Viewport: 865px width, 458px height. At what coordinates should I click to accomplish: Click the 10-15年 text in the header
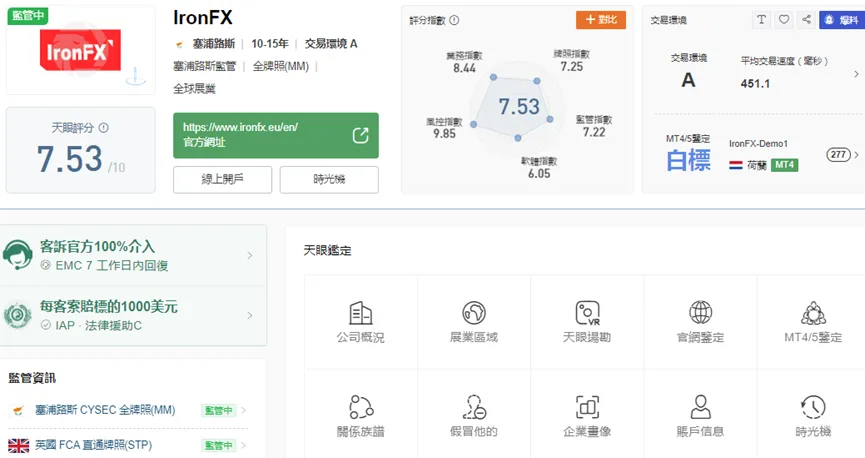270,44
